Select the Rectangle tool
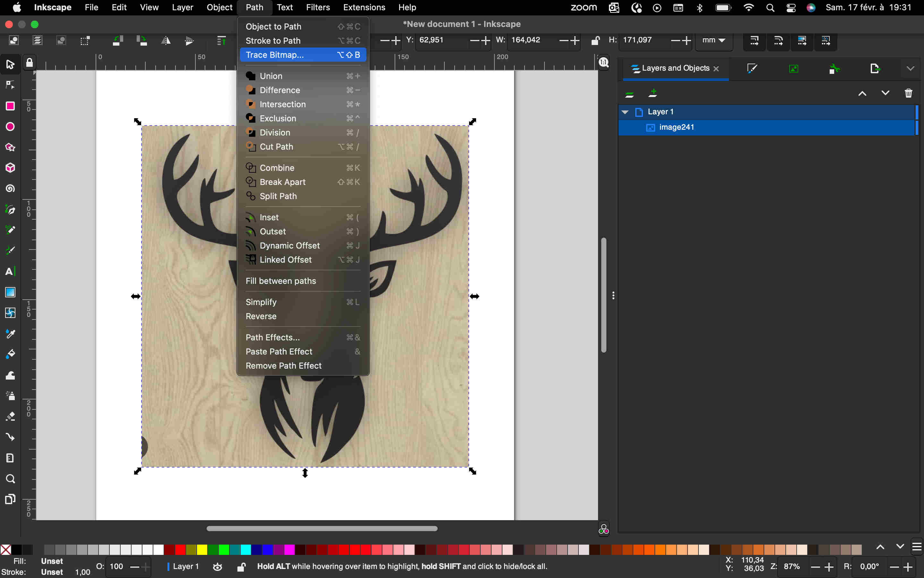924x578 pixels. (x=10, y=106)
